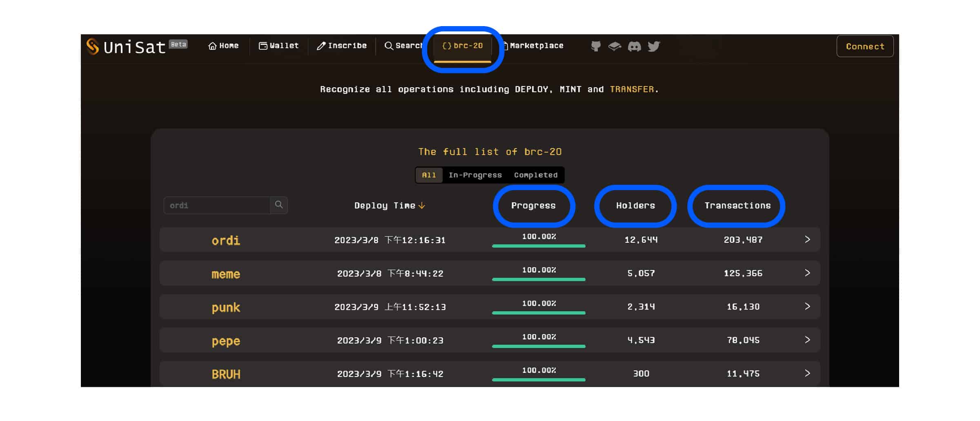Open the Discord icon link
980x421 pixels.
[x=634, y=46]
